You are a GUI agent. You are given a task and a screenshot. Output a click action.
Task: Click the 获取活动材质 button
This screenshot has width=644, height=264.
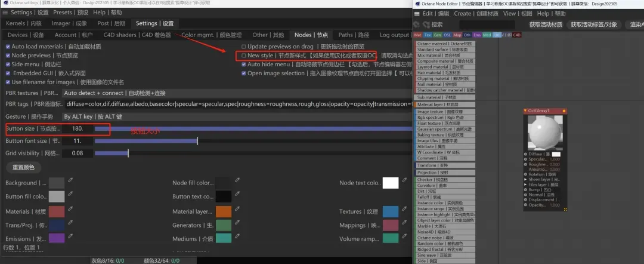coord(546,24)
